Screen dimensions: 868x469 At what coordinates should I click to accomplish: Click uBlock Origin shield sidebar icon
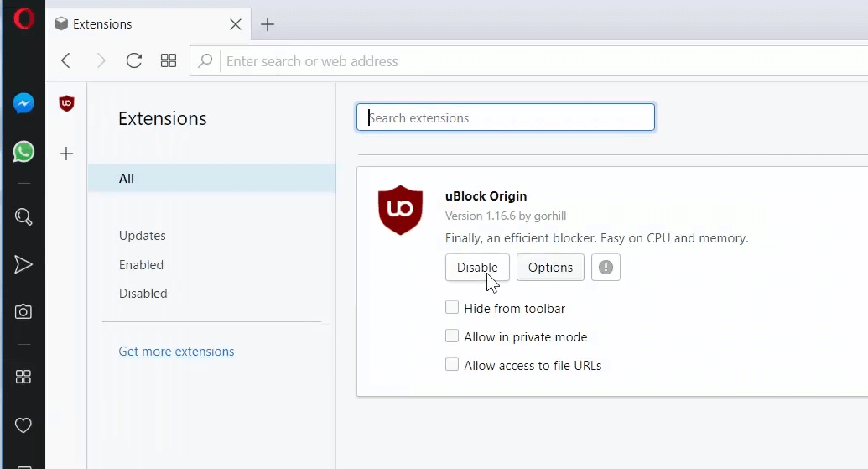click(x=66, y=103)
